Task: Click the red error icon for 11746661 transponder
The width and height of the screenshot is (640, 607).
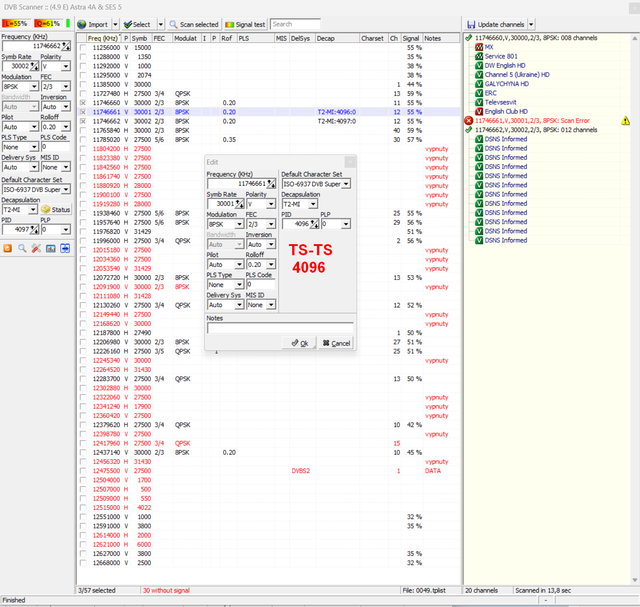Action: (469, 120)
